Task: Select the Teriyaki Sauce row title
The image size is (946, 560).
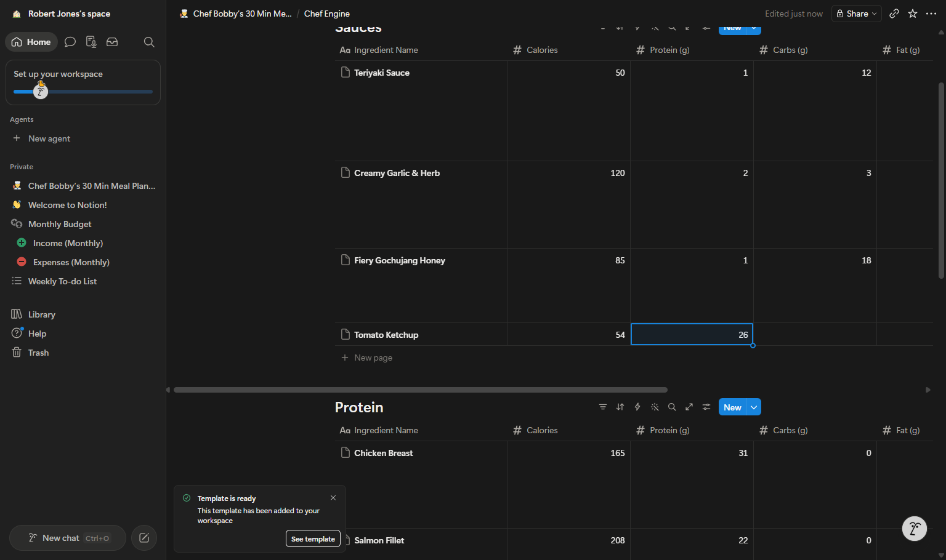Action: [x=382, y=73]
